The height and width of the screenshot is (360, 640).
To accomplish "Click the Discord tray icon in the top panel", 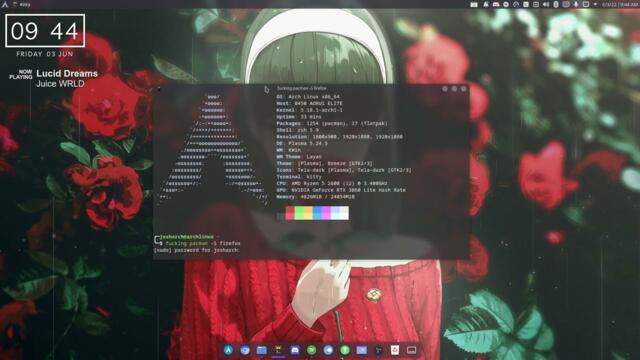I will tap(496, 4).
